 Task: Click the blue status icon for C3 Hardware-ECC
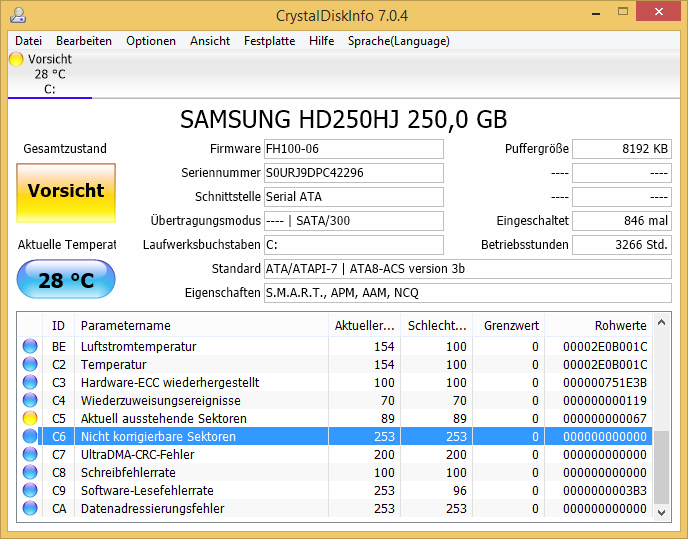click(x=30, y=382)
